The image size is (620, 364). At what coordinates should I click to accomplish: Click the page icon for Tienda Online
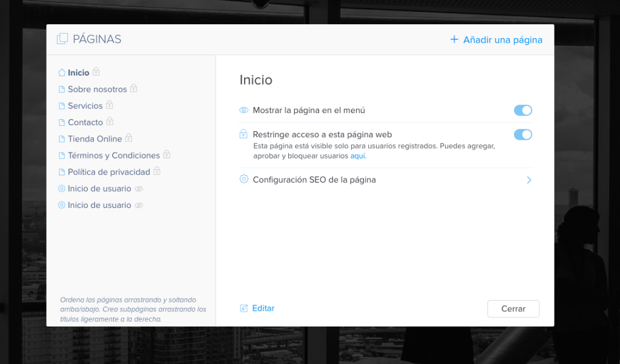pos(62,139)
